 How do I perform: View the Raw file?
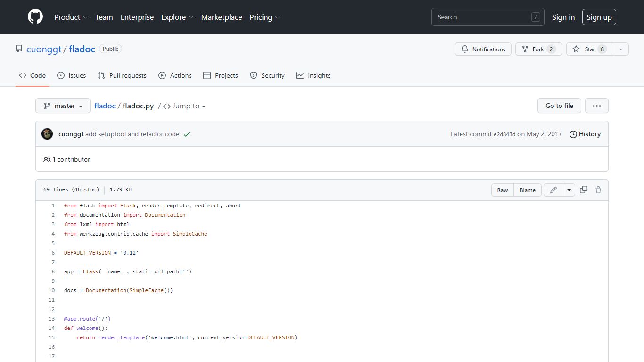503,190
